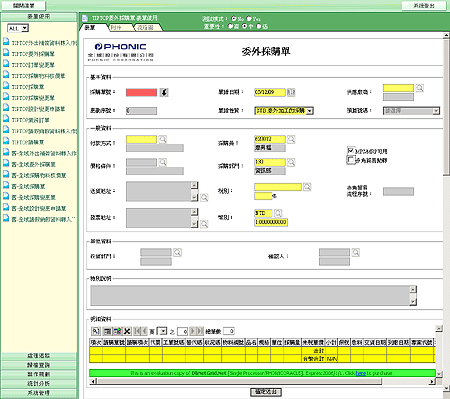The image size is (450, 399).
Task: Open the calendar picker next to date 05/12/09
Action: (291, 92)
